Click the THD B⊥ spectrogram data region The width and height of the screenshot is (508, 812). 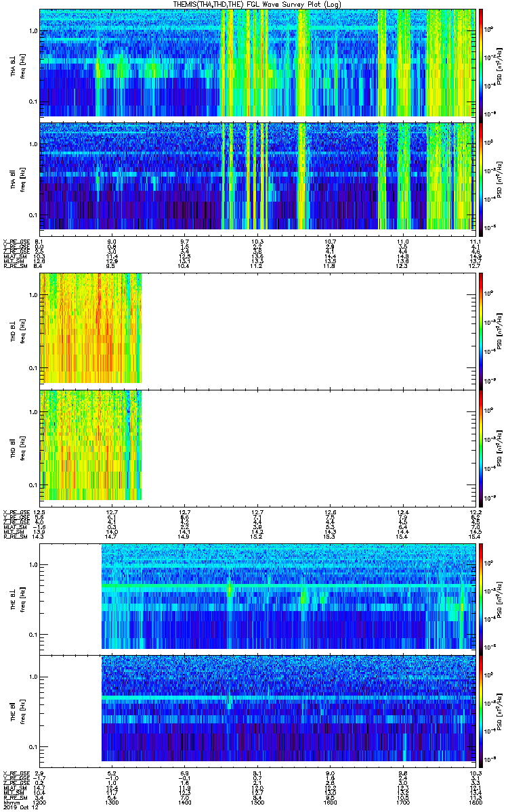click(x=90, y=328)
